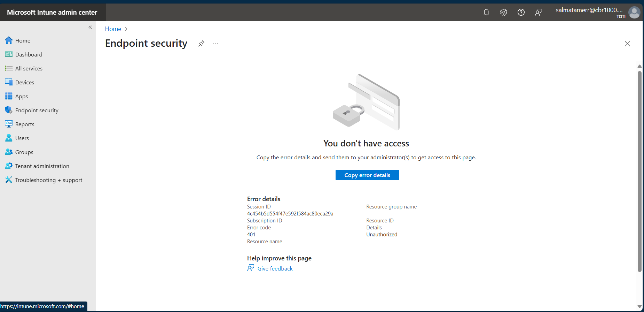644x312 pixels.
Task: Click the Groups people icon
Action: click(9, 152)
